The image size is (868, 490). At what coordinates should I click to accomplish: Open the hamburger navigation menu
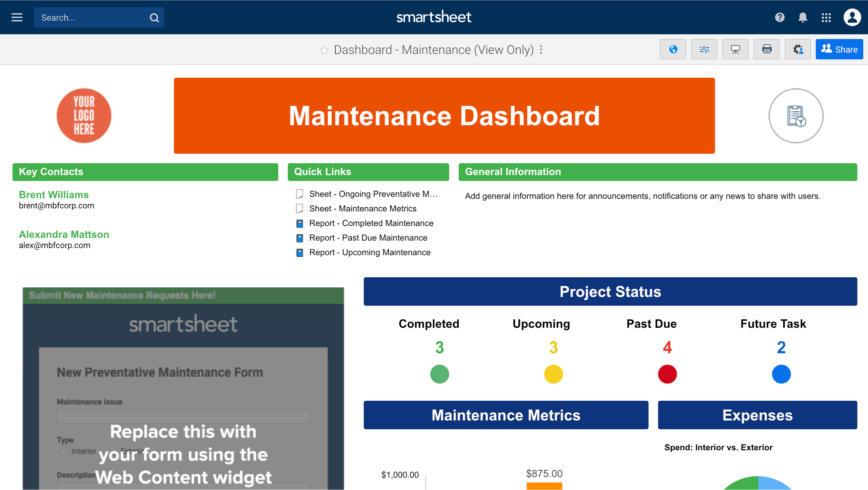17,17
